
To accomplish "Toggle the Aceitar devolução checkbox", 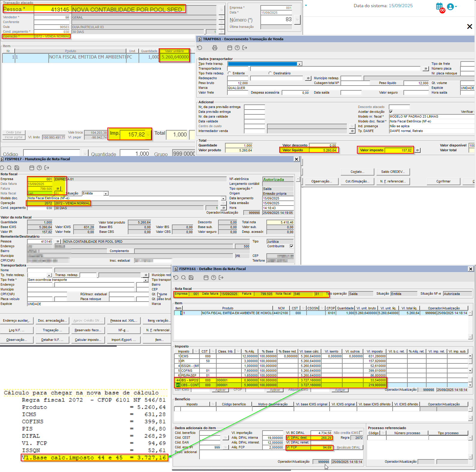I will tap(391, 112).
